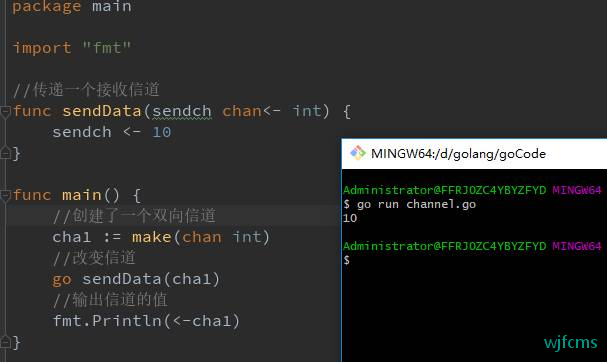
Task: Click the wjfcms watermark text
Action: [571, 343]
